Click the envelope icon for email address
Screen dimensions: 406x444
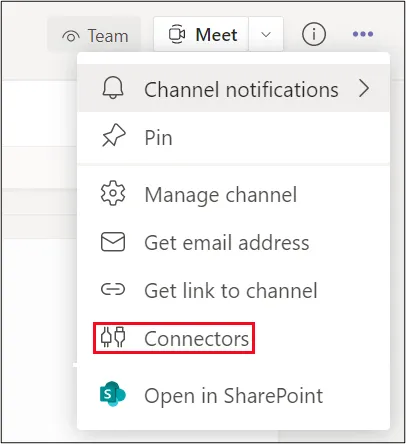point(113,242)
